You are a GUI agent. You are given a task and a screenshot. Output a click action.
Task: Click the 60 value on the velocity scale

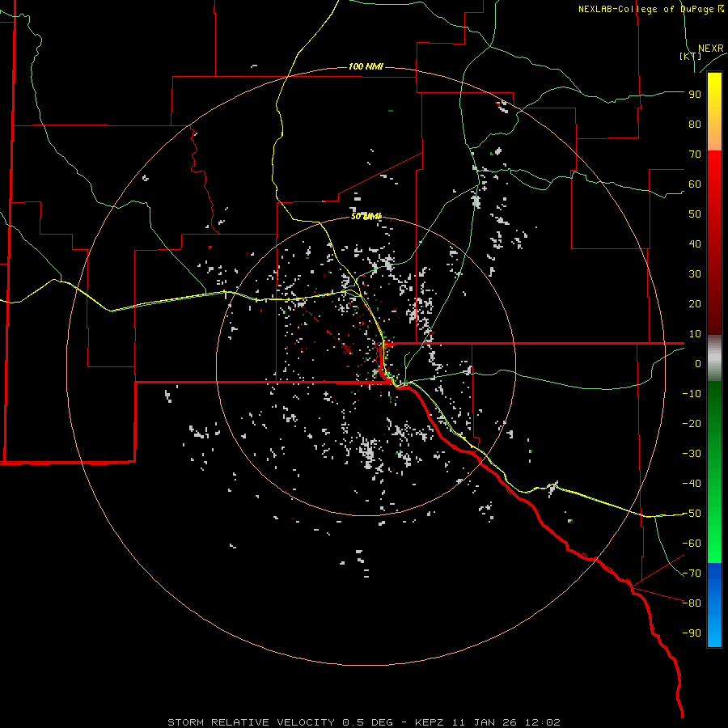[695, 184]
